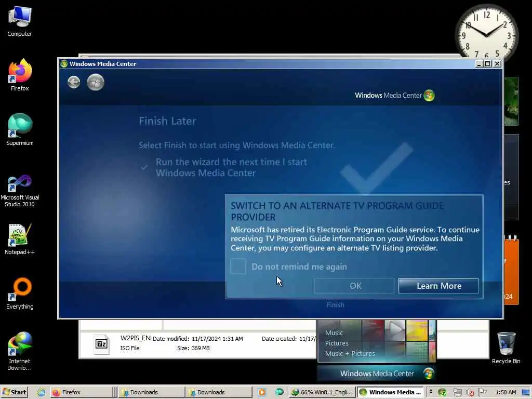Open the Notepad++ desktop shortcut
The image size is (532, 399).
(x=20, y=239)
